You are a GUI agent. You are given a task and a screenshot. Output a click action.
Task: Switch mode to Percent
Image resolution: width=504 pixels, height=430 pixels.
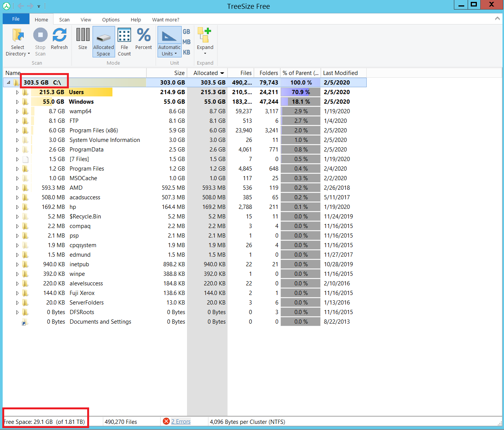(x=143, y=39)
